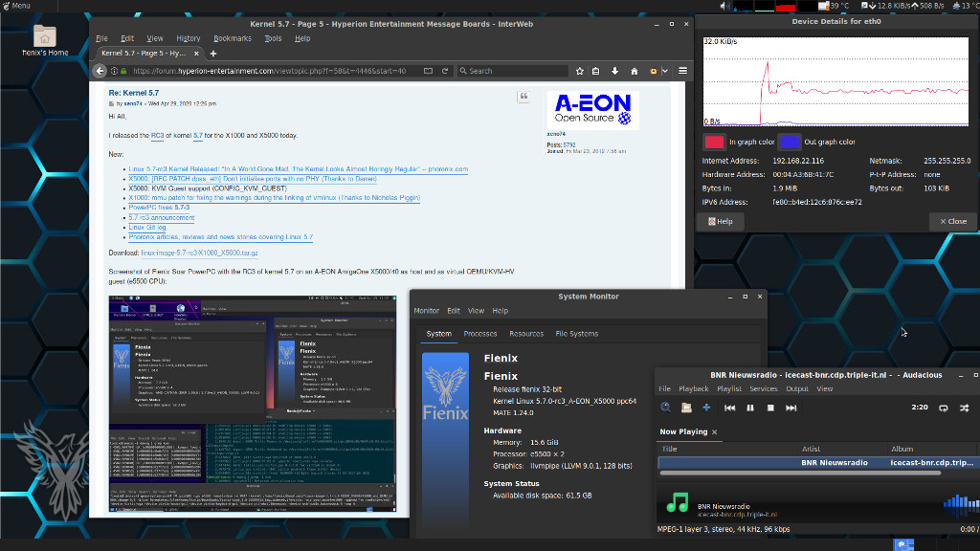Pause playback in Audacious

tap(750, 408)
